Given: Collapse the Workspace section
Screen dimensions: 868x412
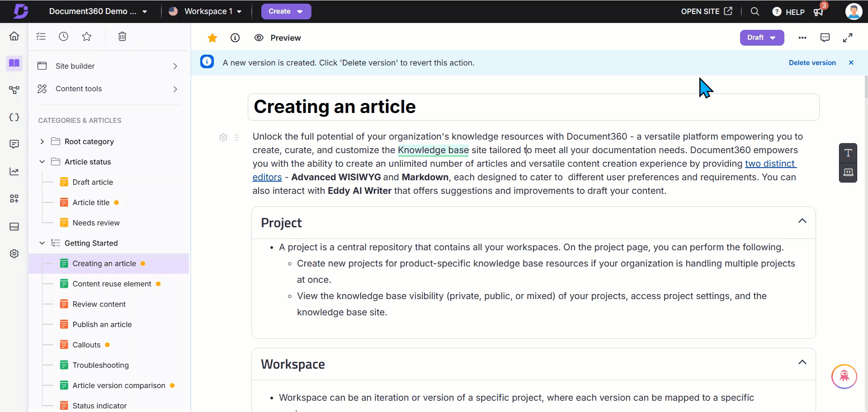Looking at the screenshot, I should coord(802,362).
